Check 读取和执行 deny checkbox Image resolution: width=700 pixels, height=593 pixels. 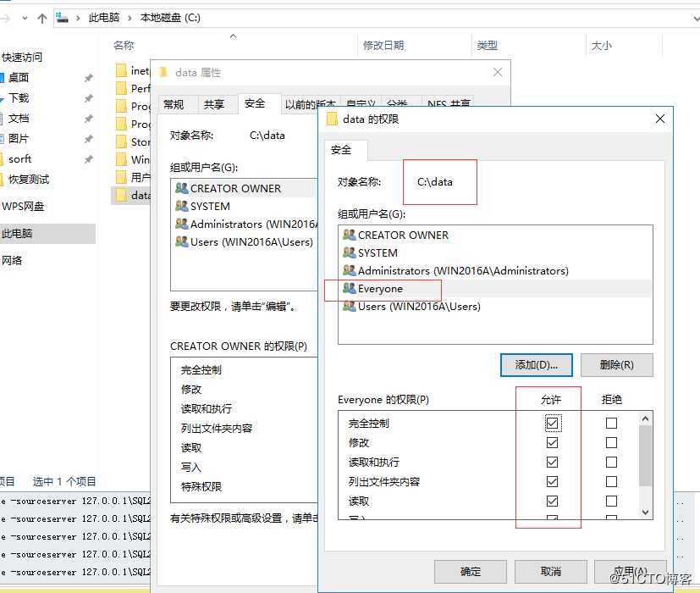[612, 462]
